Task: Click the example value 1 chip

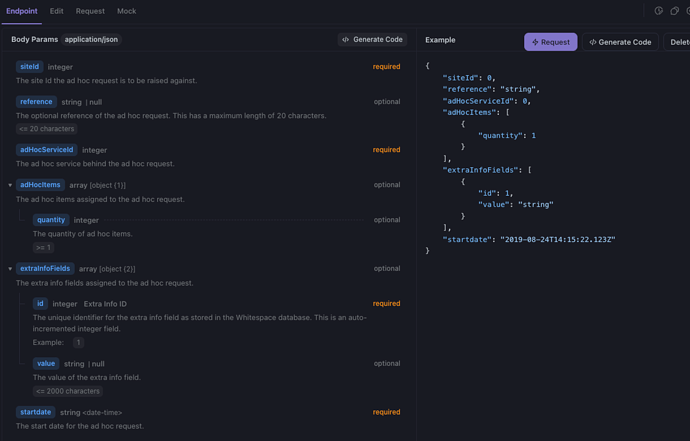Action: [x=78, y=342]
